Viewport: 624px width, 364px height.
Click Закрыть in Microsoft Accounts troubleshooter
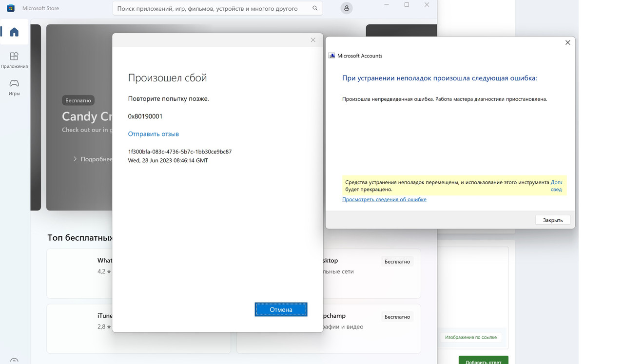(x=553, y=220)
